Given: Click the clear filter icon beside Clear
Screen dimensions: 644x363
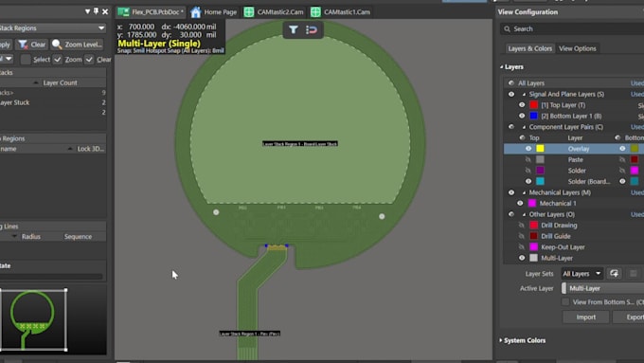Looking at the screenshot, I should (x=23, y=45).
